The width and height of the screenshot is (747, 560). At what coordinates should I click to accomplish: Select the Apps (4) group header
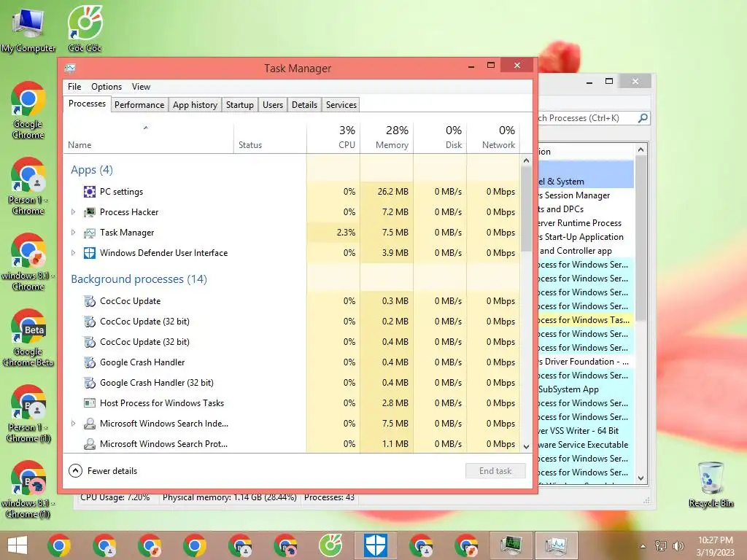[x=92, y=170]
